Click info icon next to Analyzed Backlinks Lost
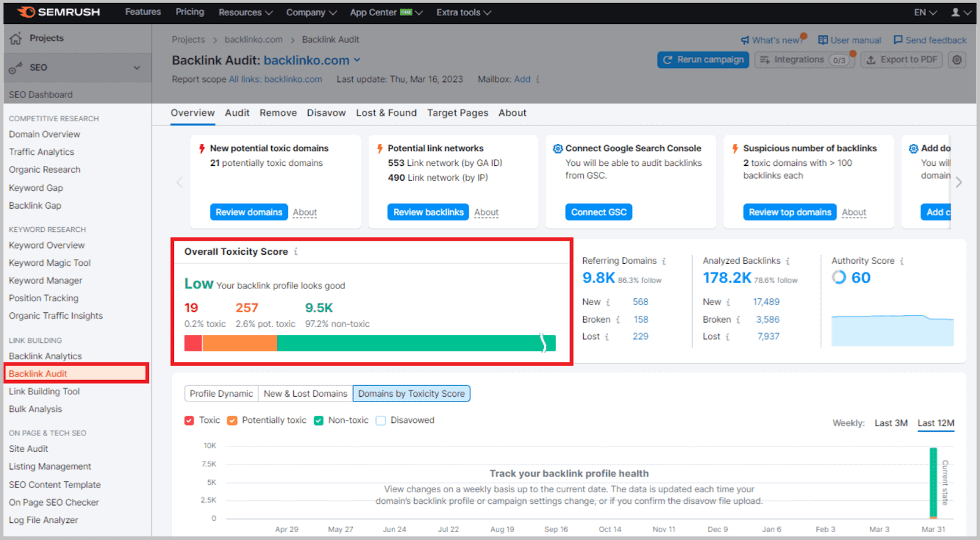 (x=728, y=337)
